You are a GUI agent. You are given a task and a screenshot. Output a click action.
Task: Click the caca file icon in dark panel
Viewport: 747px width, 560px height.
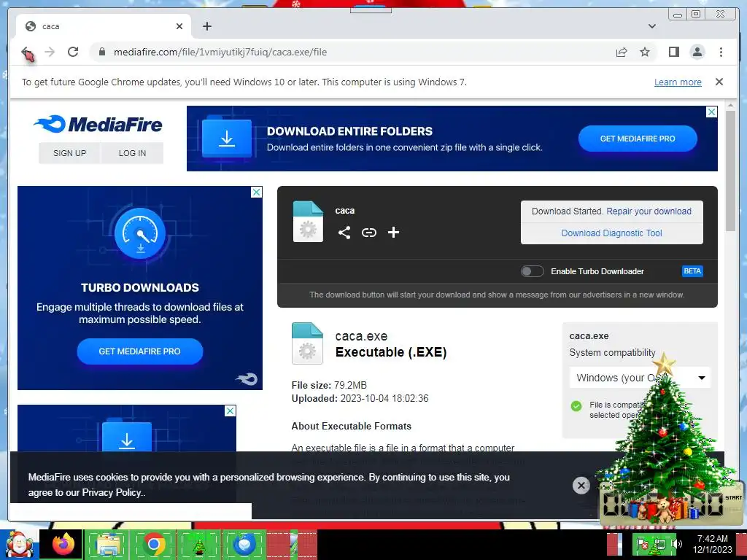308,222
